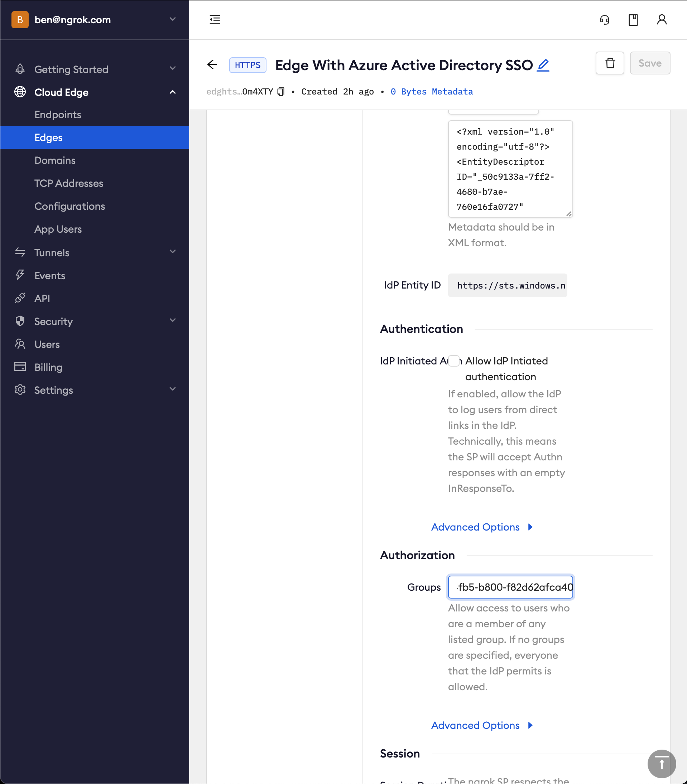Image resolution: width=687 pixels, height=784 pixels.
Task: Open the ben@ngrok.com account dropdown
Action: pyautogui.click(x=173, y=19)
